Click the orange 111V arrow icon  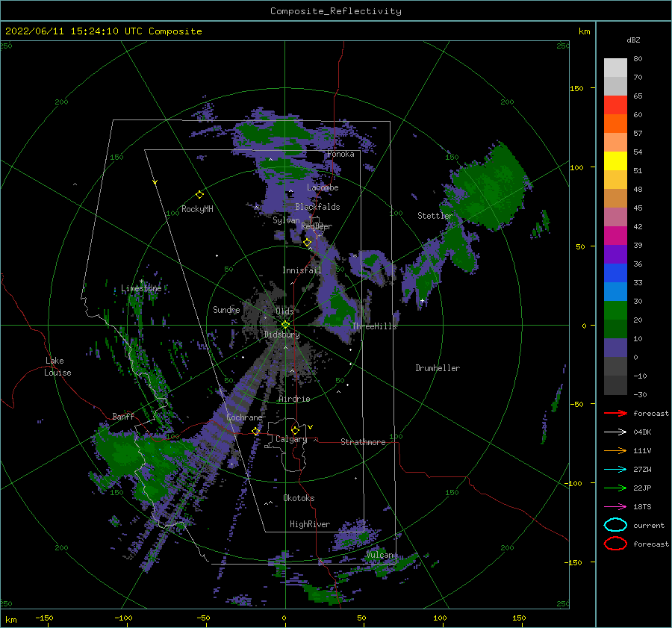tap(615, 450)
